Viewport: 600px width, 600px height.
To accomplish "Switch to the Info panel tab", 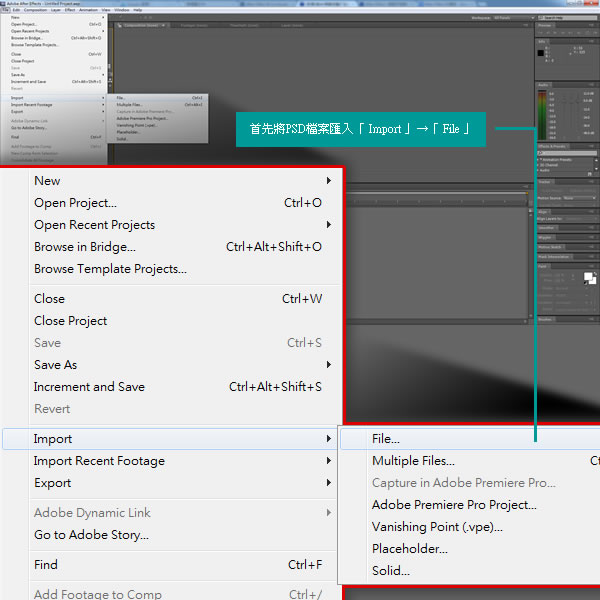I will [x=542, y=41].
